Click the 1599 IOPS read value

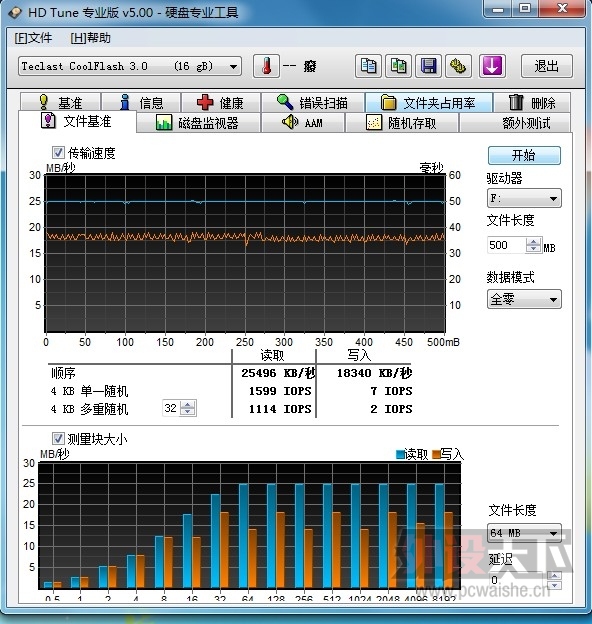click(x=280, y=391)
